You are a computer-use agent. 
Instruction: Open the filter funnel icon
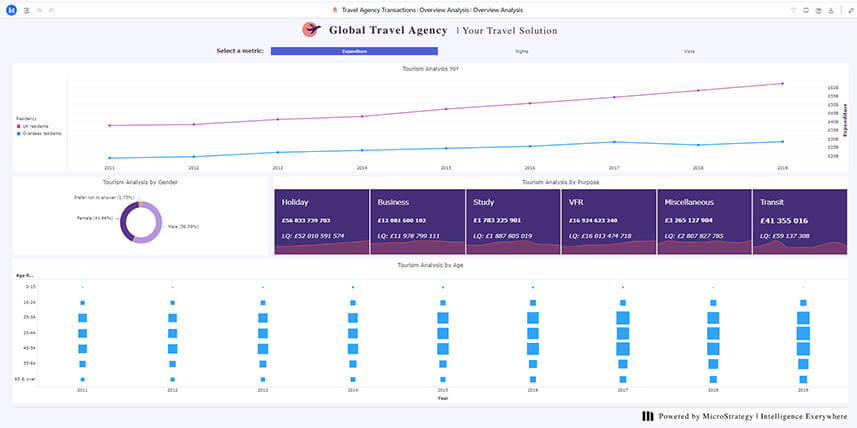click(x=793, y=10)
